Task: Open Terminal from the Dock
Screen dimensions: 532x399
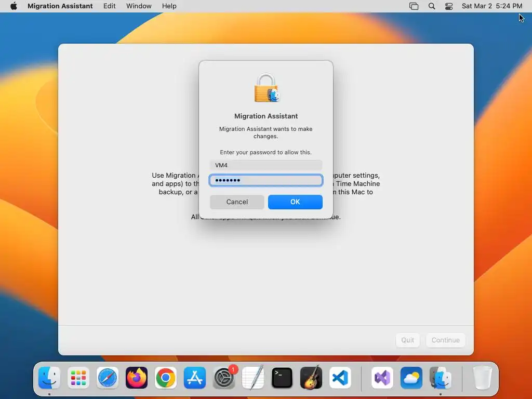Action: (x=282, y=378)
